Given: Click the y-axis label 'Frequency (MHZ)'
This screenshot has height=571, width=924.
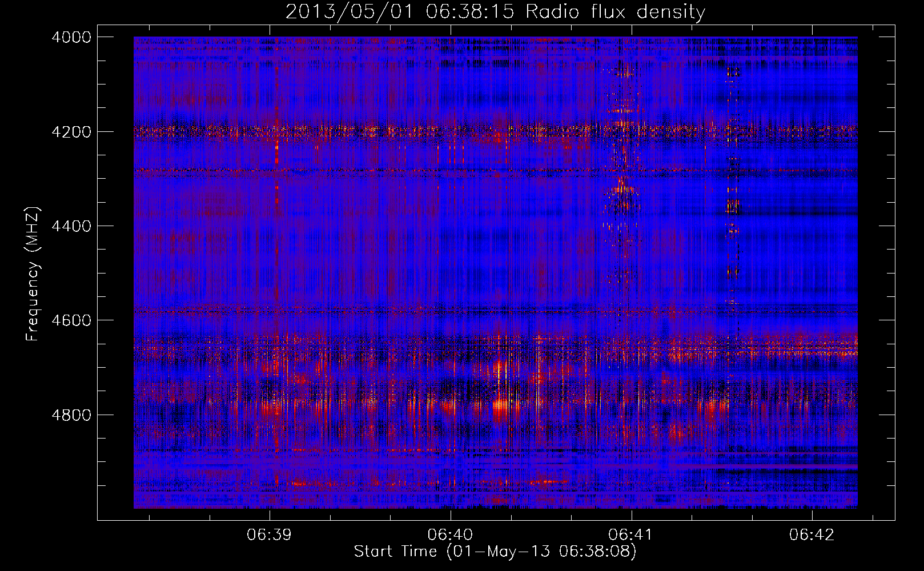Looking at the screenshot, I should pos(33,274).
